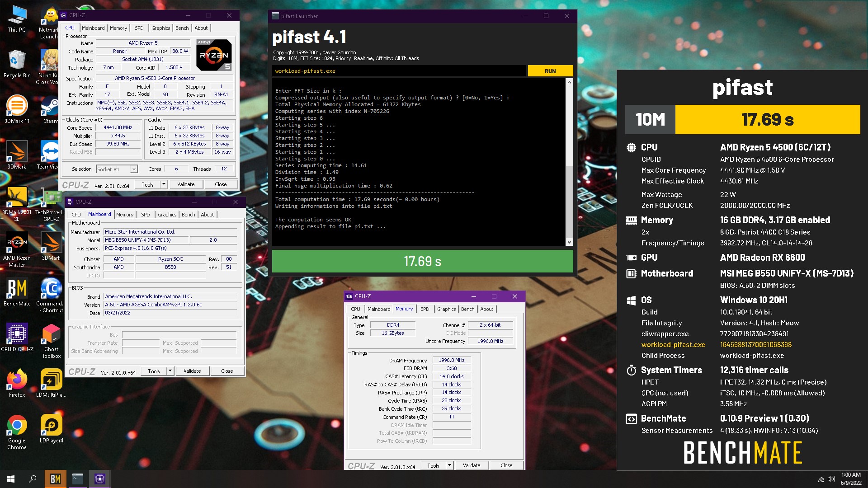Image resolution: width=868 pixels, height=488 pixels.
Task: Click the green 17.69 s result bar
Action: (422, 261)
